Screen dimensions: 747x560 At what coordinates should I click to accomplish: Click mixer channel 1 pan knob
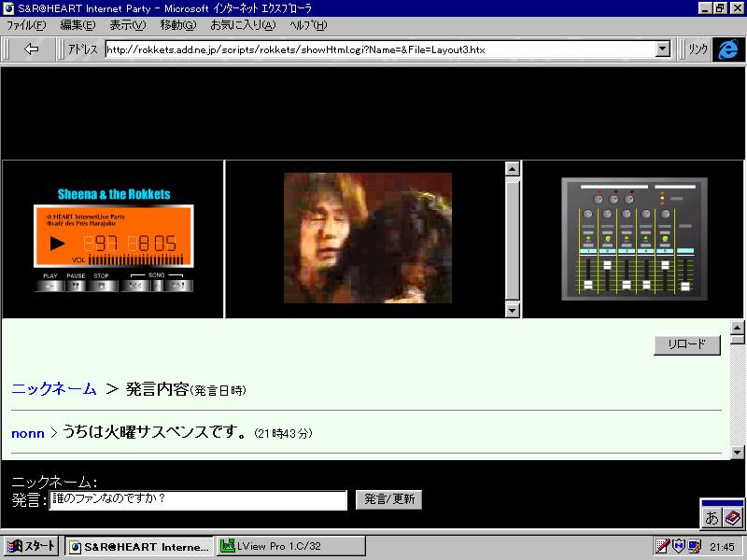tap(588, 214)
